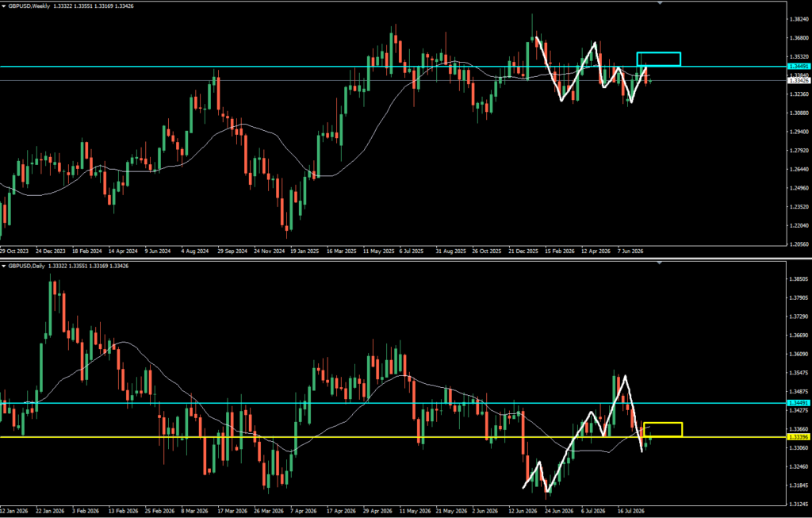Click the 1.35475 price scale label
The width and height of the screenshot is (812, 518).
(x=800, y=373)
